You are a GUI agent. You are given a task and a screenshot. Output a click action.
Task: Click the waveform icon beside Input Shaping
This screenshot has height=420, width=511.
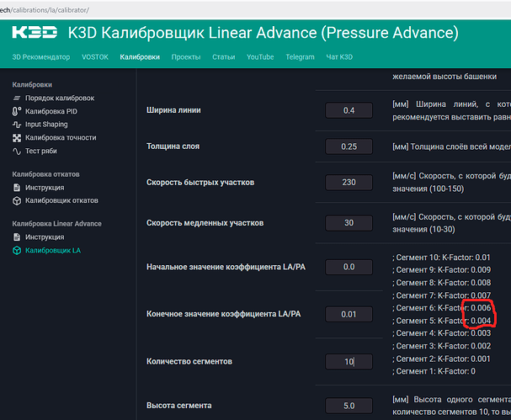[x=17, y=125]
